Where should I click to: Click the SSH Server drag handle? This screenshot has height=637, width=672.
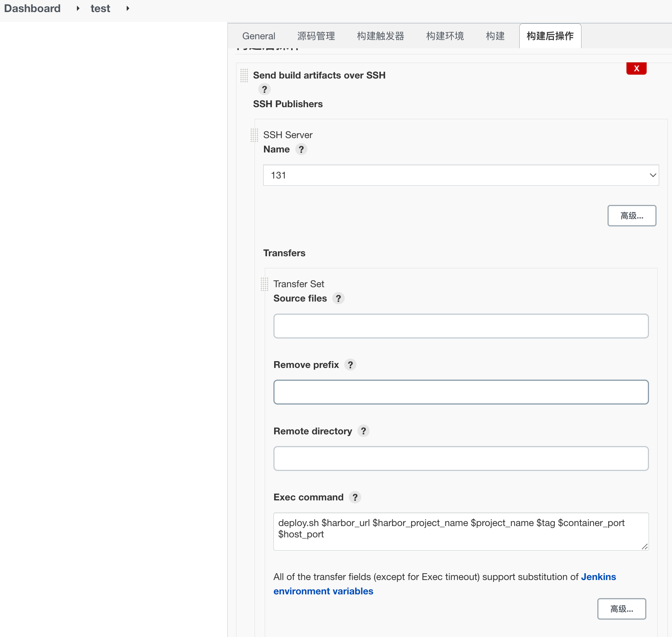pos(254,135)
